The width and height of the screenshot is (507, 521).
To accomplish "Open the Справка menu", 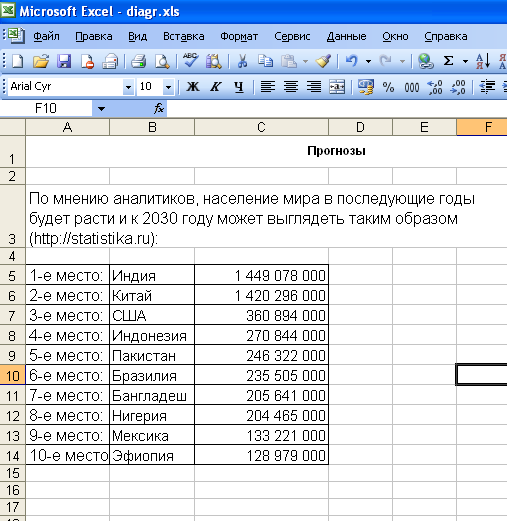I will [x=446, y=36].
